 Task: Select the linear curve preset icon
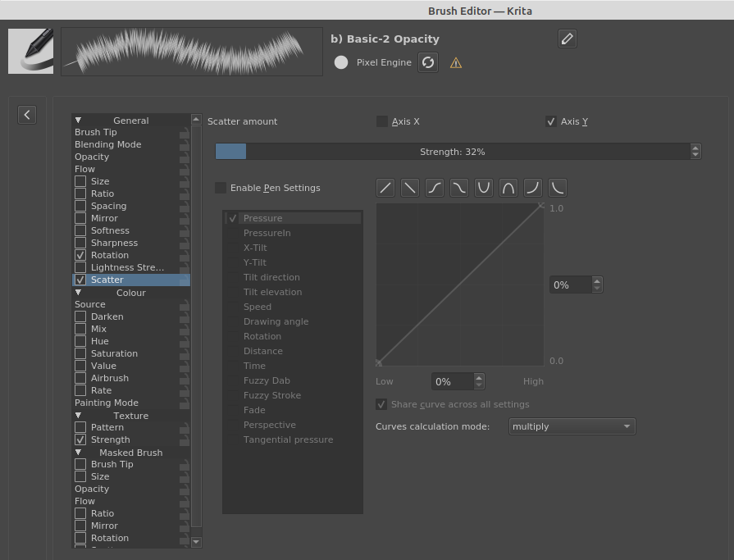(385, 188)
